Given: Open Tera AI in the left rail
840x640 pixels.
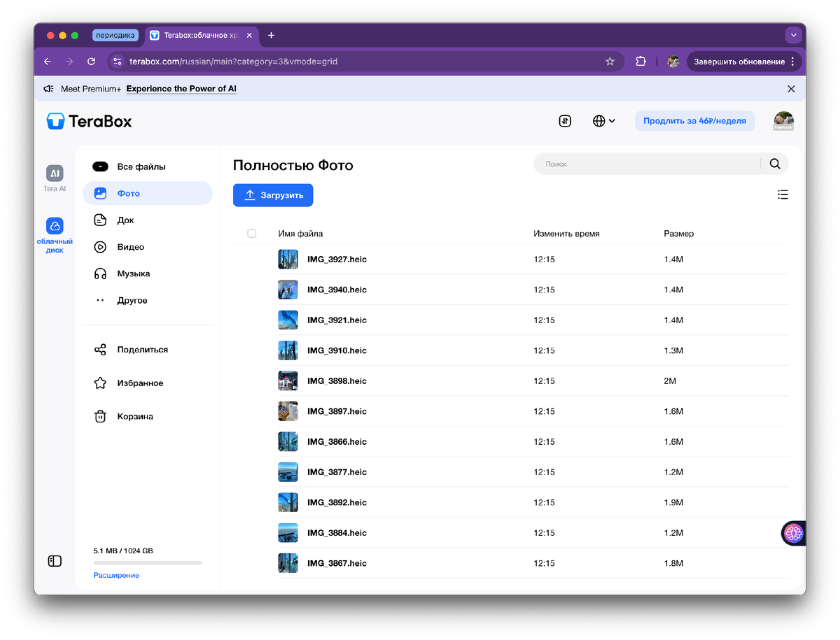Looking at the screenshot, I should click(x=55, y=178).
